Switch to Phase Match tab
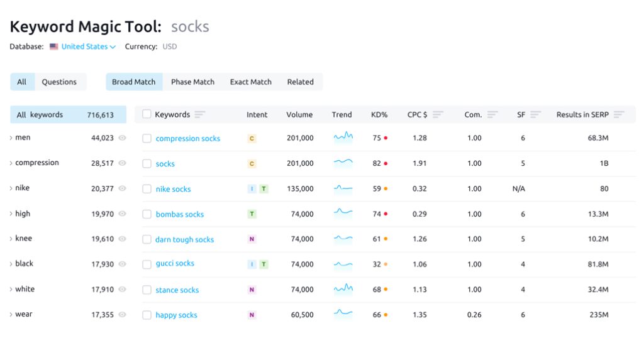This screenshot has height=348, width=644. tap(192, 82)
